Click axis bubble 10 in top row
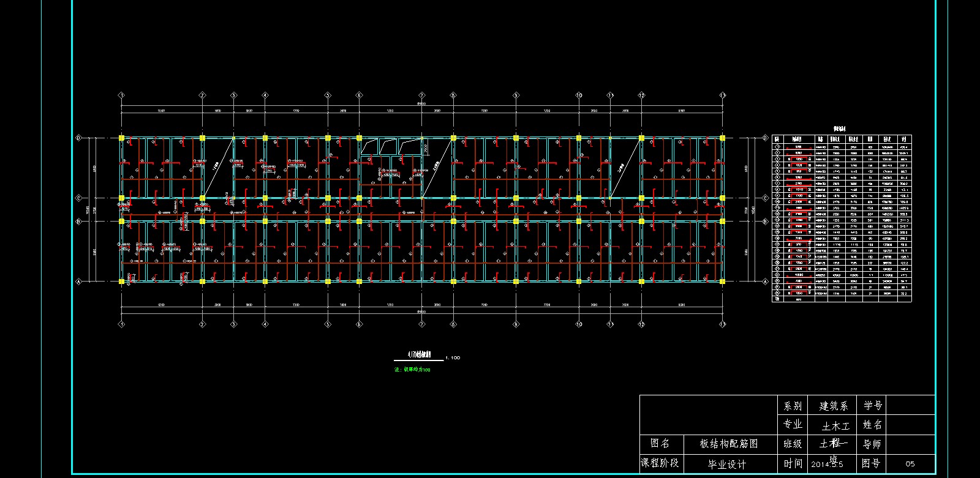Screen dimensions: 980x478 click(579, 95)
